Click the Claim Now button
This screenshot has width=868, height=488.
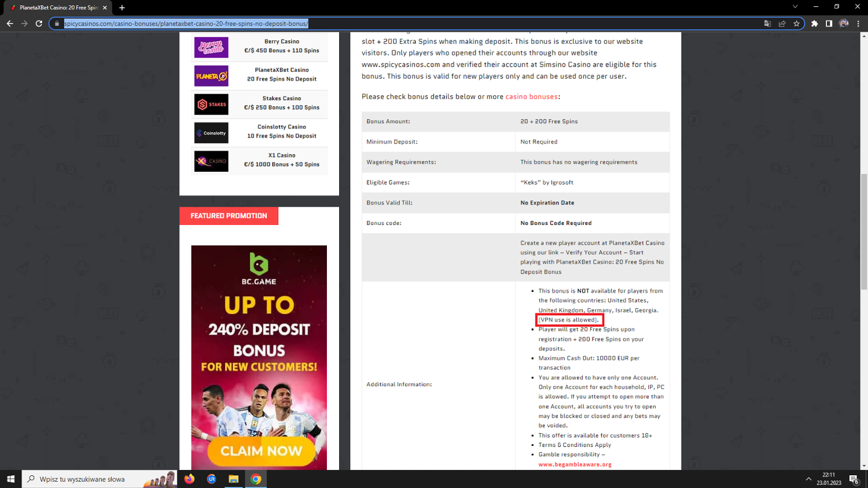coord(261,451)
